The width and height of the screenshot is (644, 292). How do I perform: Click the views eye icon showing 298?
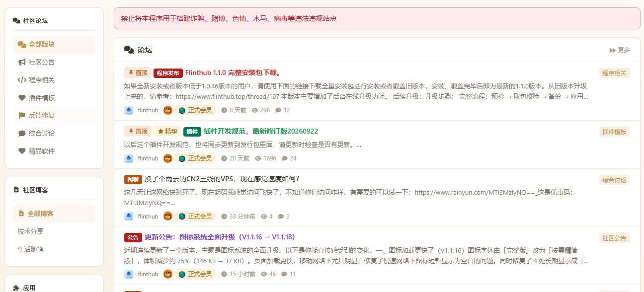(x=255, y=110)
